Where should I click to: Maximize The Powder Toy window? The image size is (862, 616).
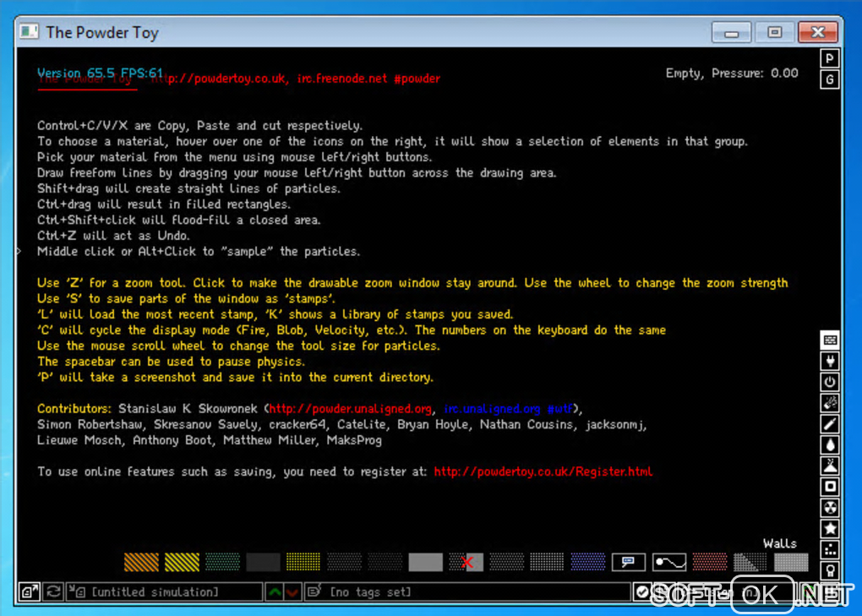point(775,32)
